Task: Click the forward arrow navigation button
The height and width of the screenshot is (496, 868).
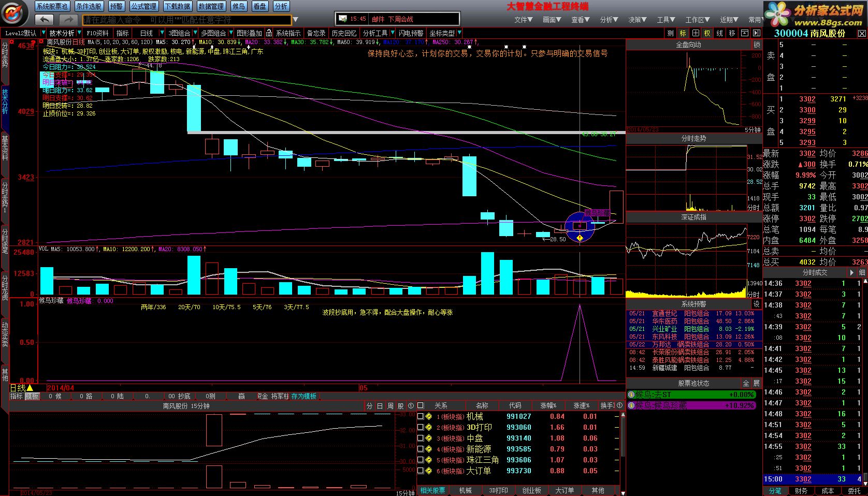Action: point(68,20)
